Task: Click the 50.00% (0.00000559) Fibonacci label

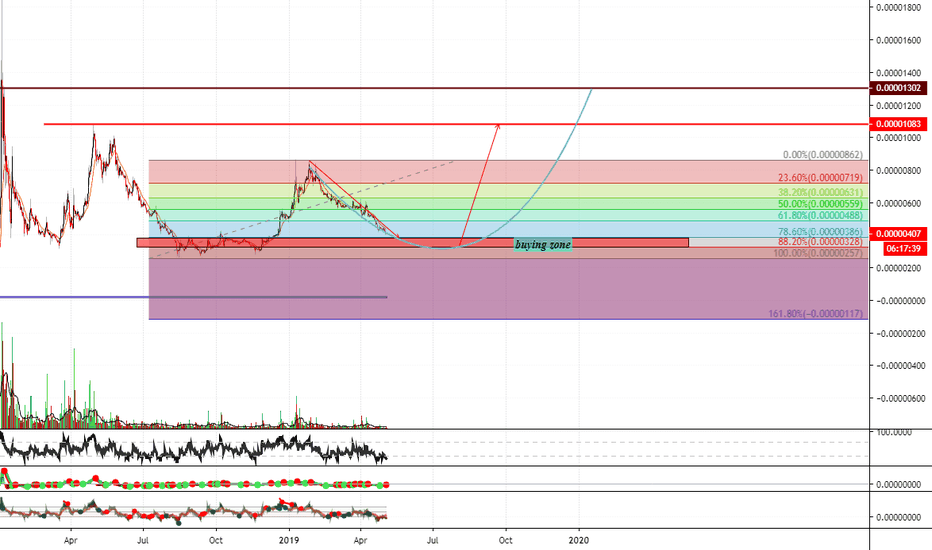Action: point(820,204)
